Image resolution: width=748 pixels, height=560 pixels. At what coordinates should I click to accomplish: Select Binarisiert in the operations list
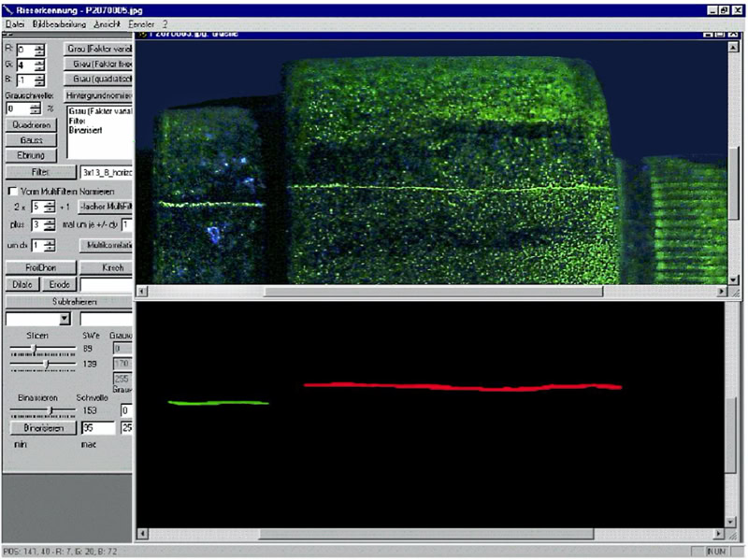pos(84,129)
